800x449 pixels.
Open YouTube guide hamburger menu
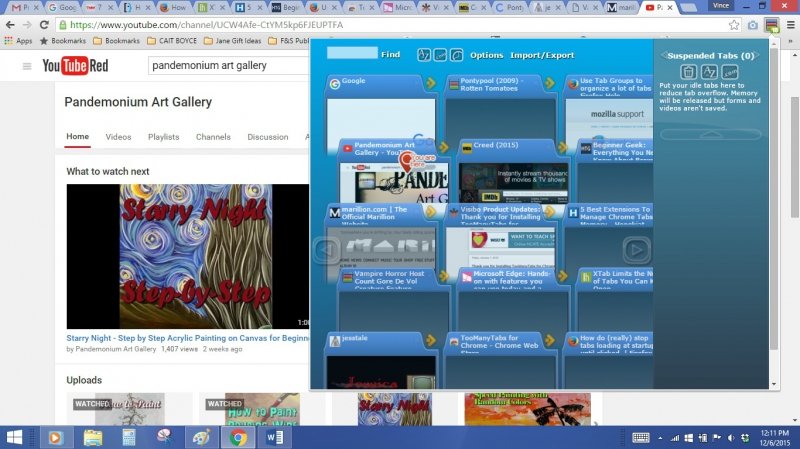point(27,66)
